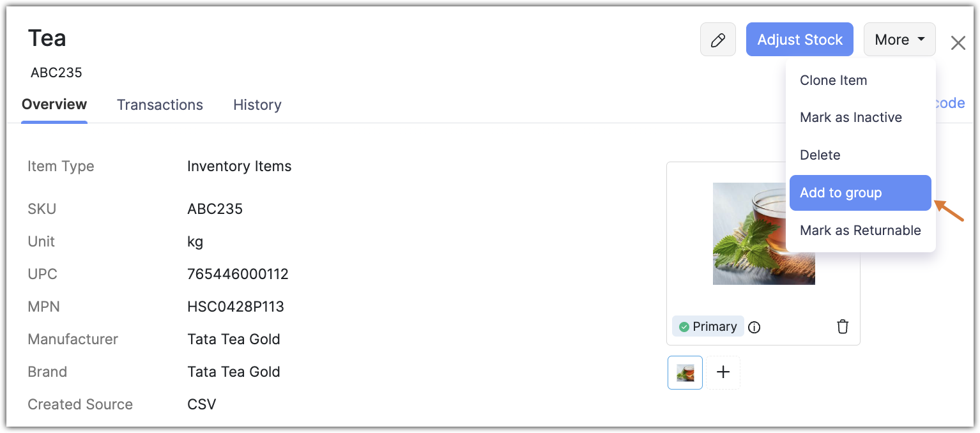Viewport: 980px width, 433px height.
Task: Click the Adjust Stock button
Action: tap(799, 40)
